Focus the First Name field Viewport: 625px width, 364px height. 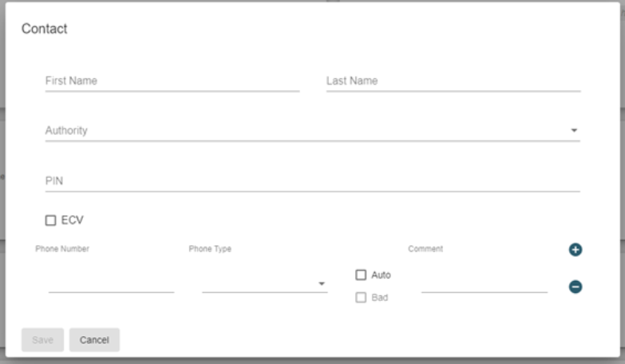[172, 81]
